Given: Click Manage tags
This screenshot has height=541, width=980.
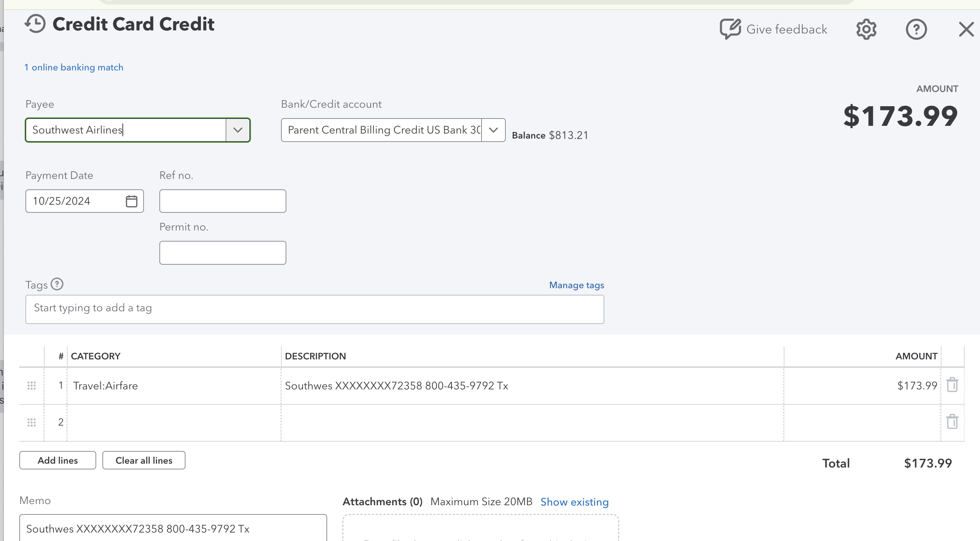Looking at the screenshot, I should point(576,285).
